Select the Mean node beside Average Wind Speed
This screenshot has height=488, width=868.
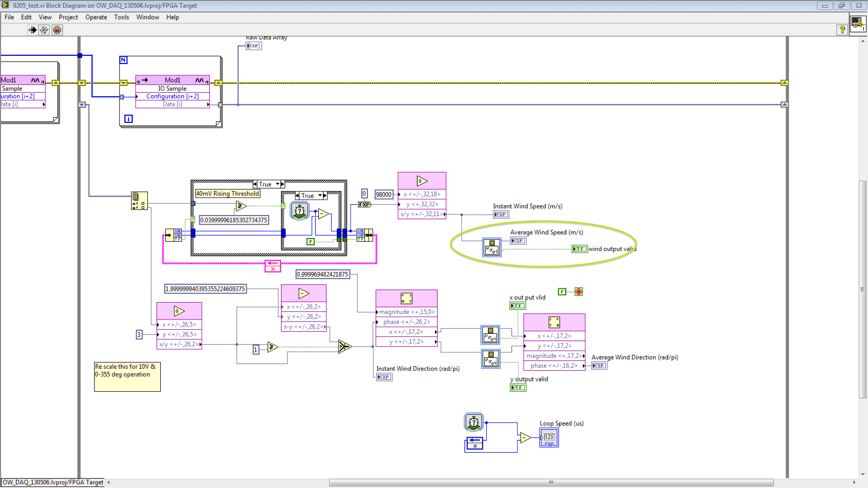point(492,247)
